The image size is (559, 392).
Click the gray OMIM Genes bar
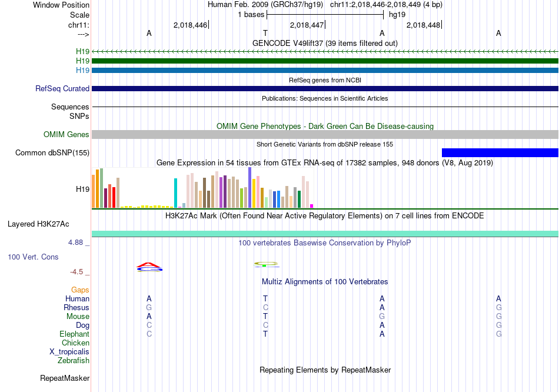[x=325, y=134]
